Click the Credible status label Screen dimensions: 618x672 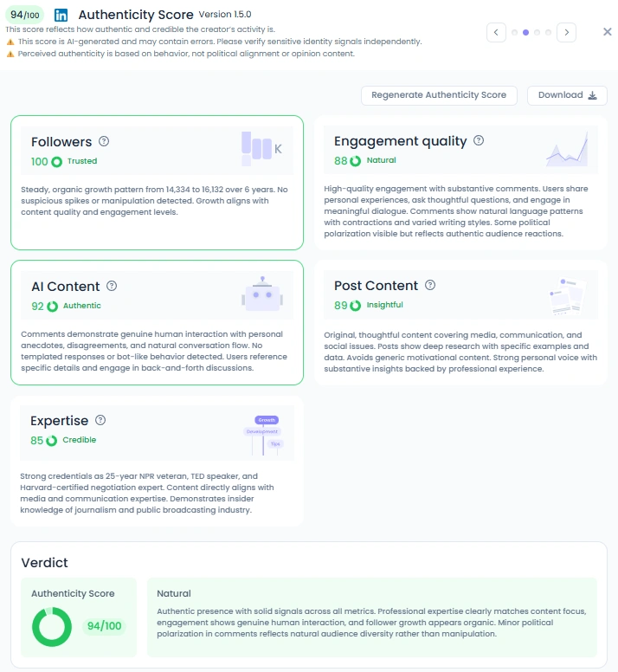[80, 440]
